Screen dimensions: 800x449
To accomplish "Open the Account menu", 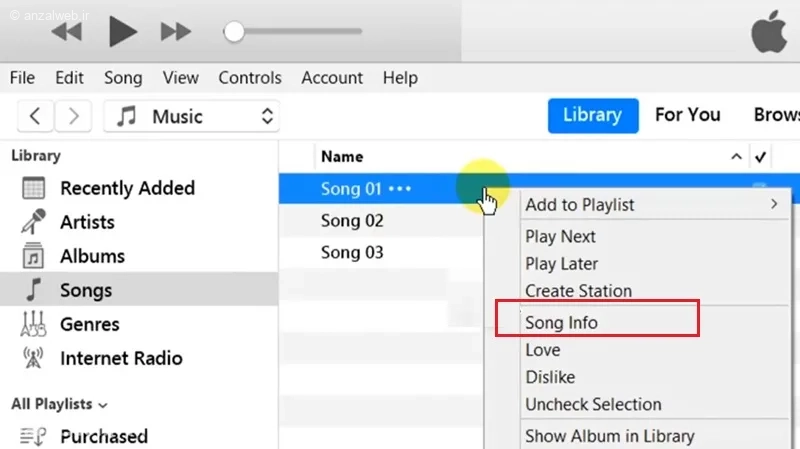I will point(332,78).
